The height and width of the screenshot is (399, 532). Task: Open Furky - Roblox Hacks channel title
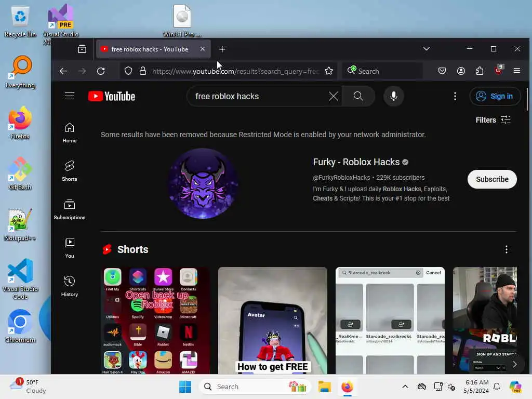point(356,162)
